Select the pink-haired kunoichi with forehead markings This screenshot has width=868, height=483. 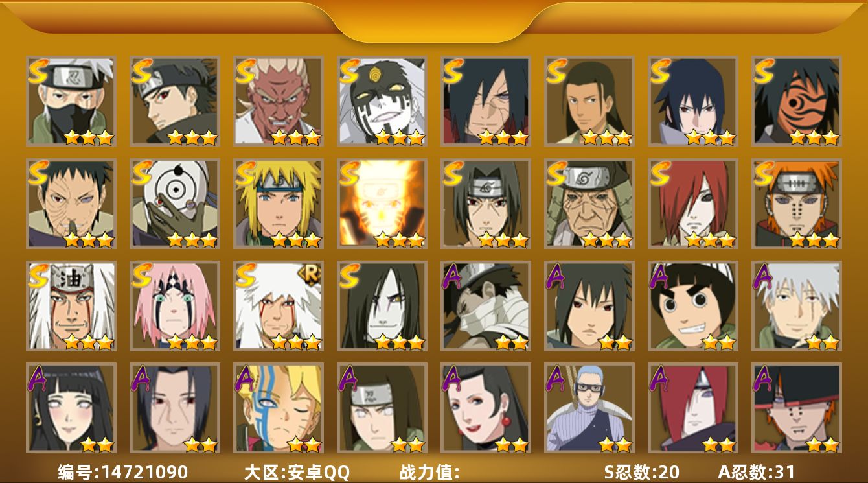coord(175,306)
